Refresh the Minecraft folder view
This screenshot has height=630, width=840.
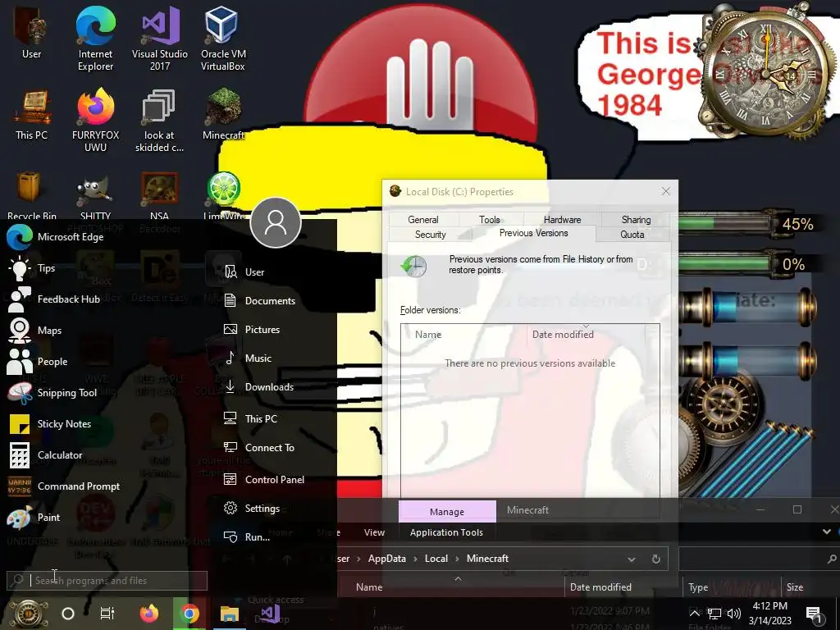pos(655,559)
